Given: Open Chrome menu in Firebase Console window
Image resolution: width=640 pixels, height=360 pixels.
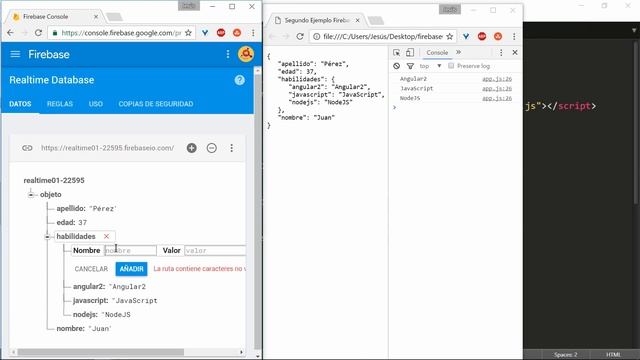Looking at the screenshot, I should pos(253,33).
